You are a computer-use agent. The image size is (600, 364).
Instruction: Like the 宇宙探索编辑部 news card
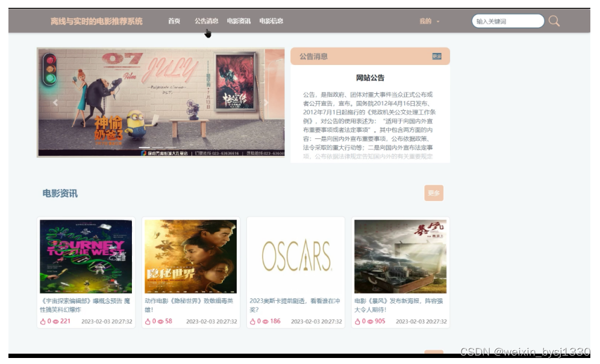tap(43, 321)
